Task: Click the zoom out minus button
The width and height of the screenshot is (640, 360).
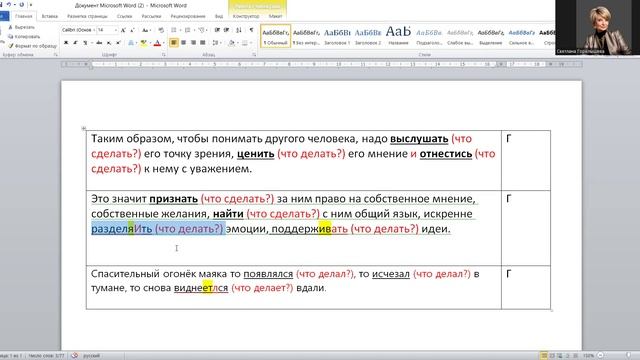Action: coord(600,356)
